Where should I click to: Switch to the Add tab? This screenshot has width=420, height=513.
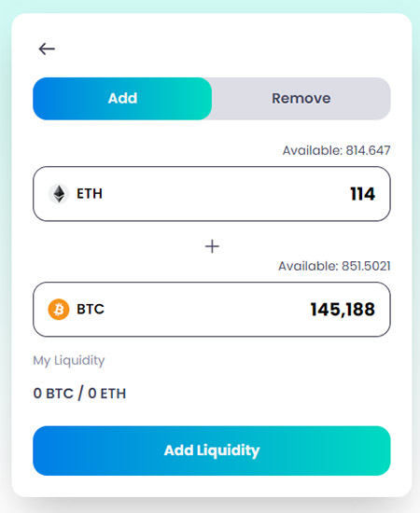[122, 99]
